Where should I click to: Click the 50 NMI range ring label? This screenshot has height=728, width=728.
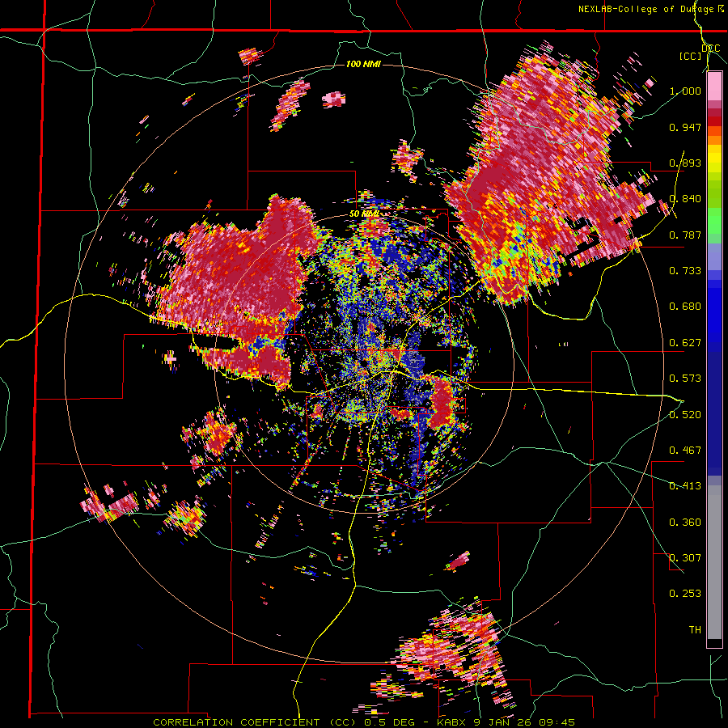364,214
